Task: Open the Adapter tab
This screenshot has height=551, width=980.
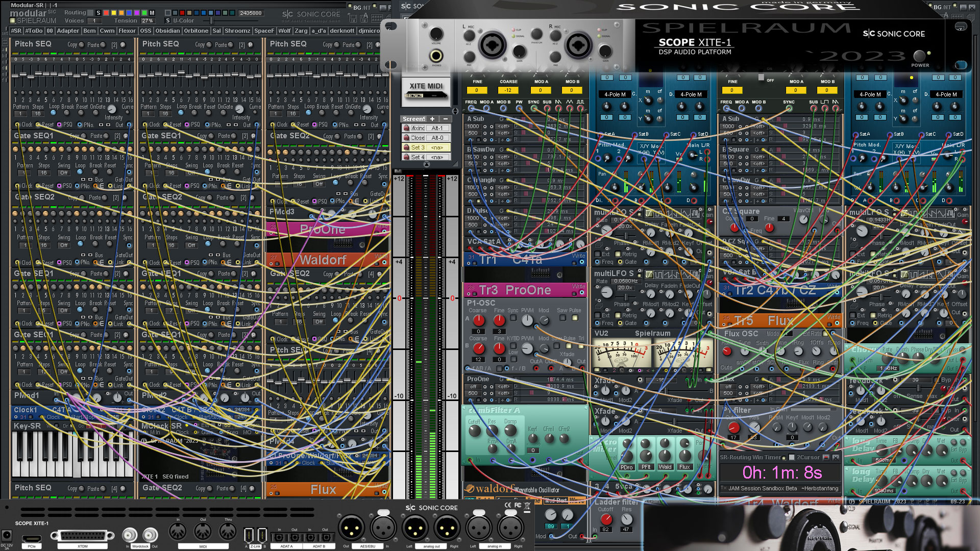Action: click(68, 31)
